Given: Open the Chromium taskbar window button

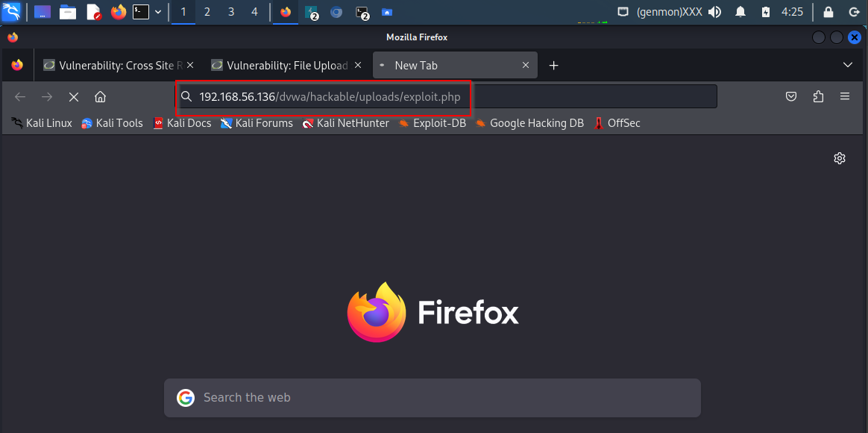Looking at the screenshot, I should pos(336,12).
